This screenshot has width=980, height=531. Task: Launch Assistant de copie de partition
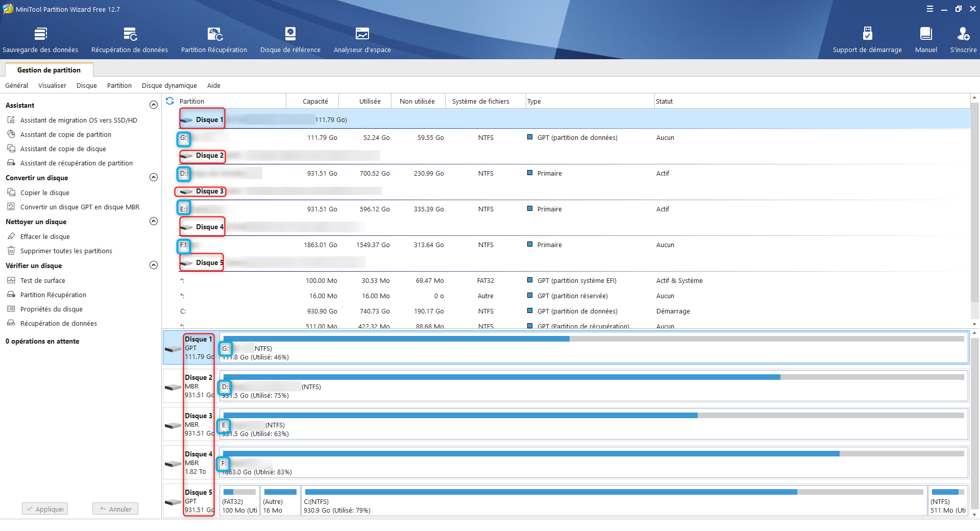click(x=65, y=134)
